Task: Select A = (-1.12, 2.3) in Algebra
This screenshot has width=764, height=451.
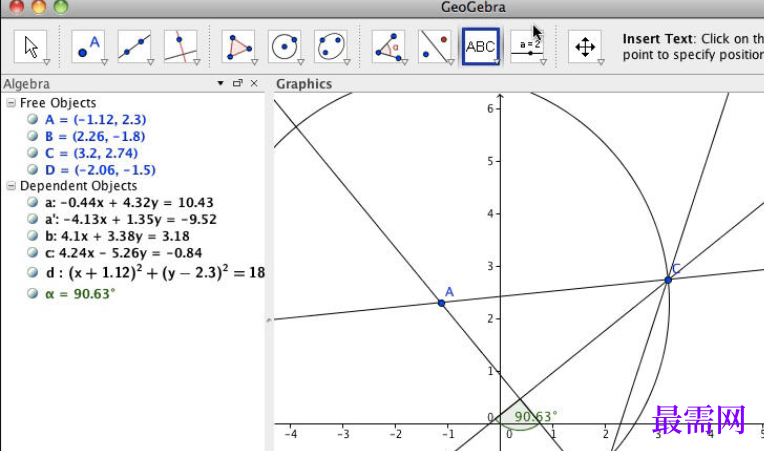Action: tap(96, 119)
